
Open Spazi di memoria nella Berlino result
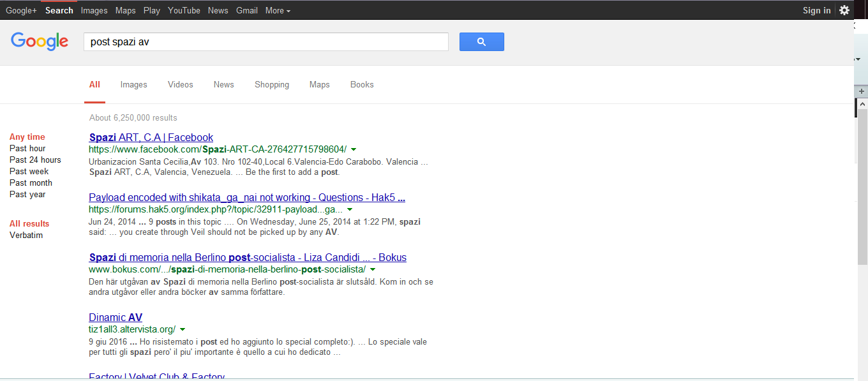pos(248,257)
